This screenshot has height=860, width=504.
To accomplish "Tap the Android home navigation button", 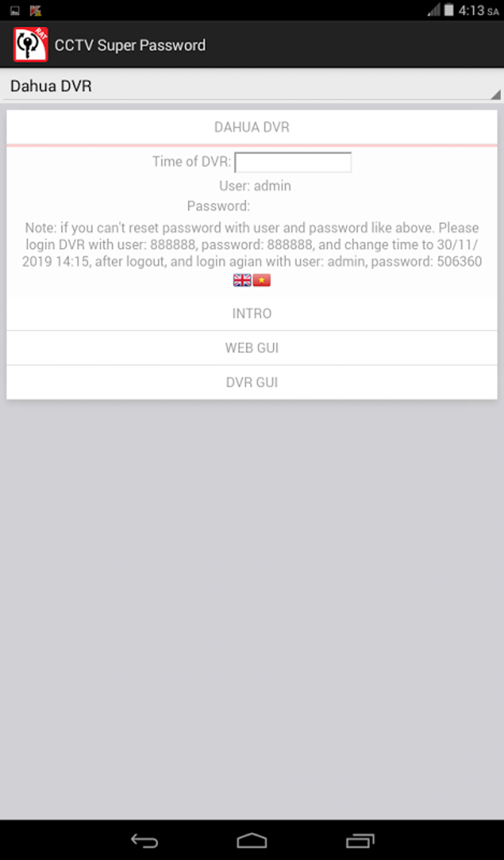I will click(x=252, y=840).
